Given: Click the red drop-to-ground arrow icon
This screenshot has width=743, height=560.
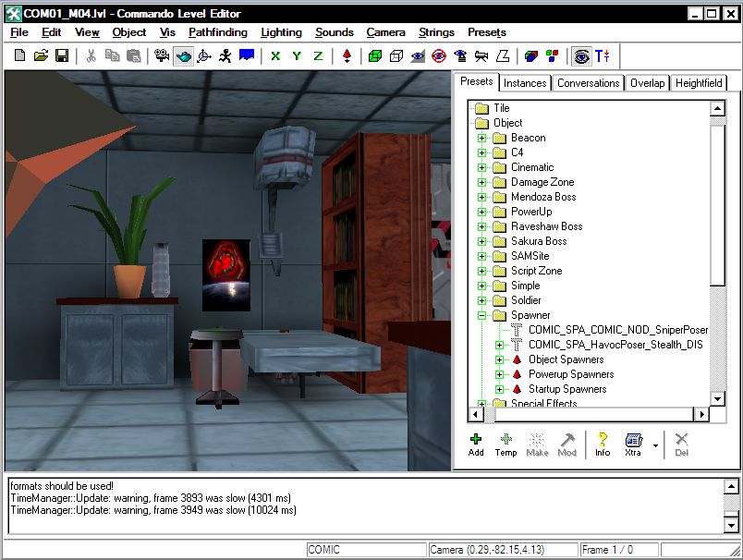Looking at the screenshot, I should point(347,56).
